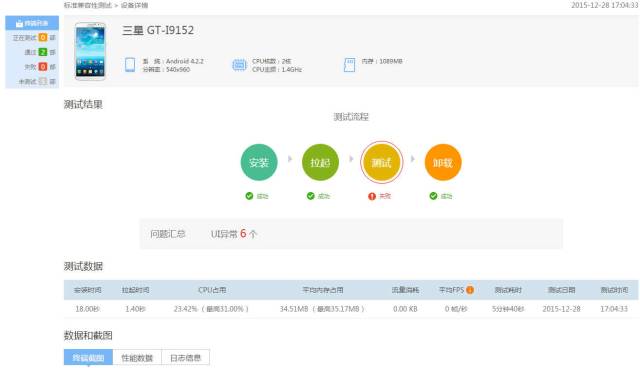Click the green success checkmark under 安装
The image size is (640, 368).
(x=249, y=196)
